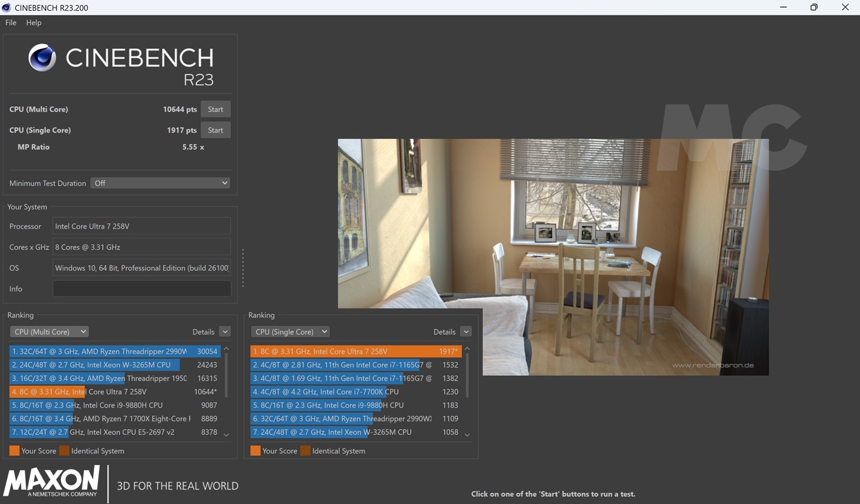860x504 pixels.
Task: Open the CPU (Single Core) ranking dropdown
Action: pos(290,332)
